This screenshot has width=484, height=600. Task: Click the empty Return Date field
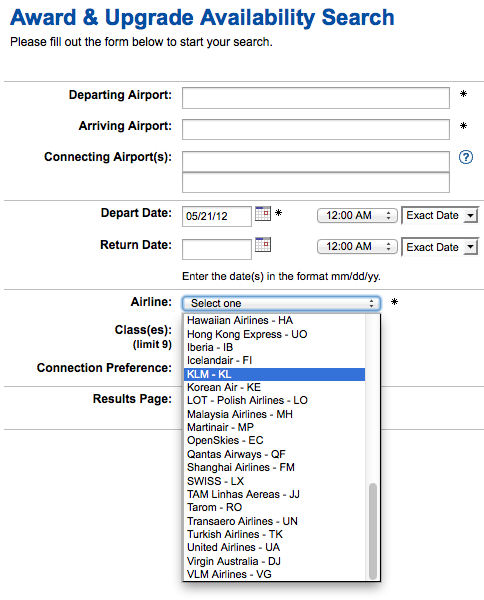(x=217, y=249)
